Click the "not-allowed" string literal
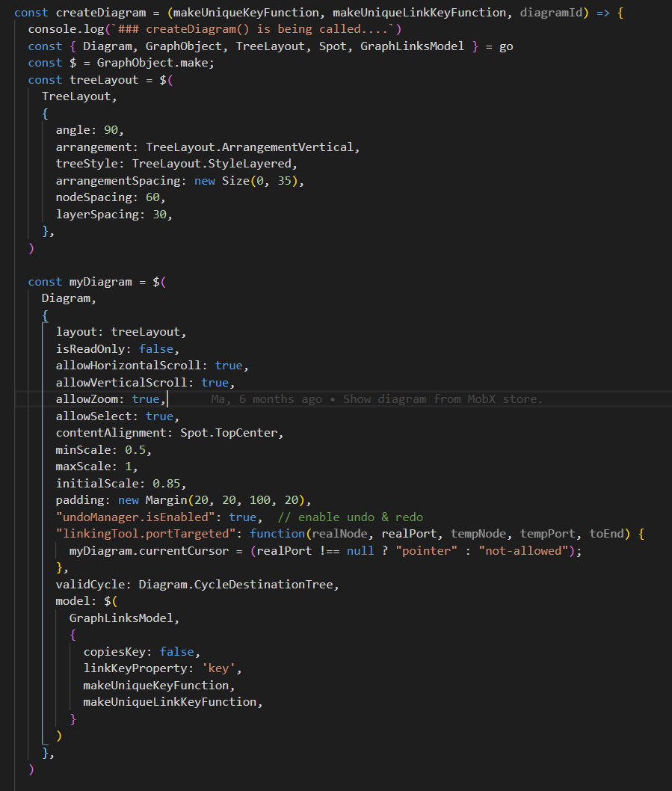This screenshot has height=791, width=672. [x=523, y=551]
